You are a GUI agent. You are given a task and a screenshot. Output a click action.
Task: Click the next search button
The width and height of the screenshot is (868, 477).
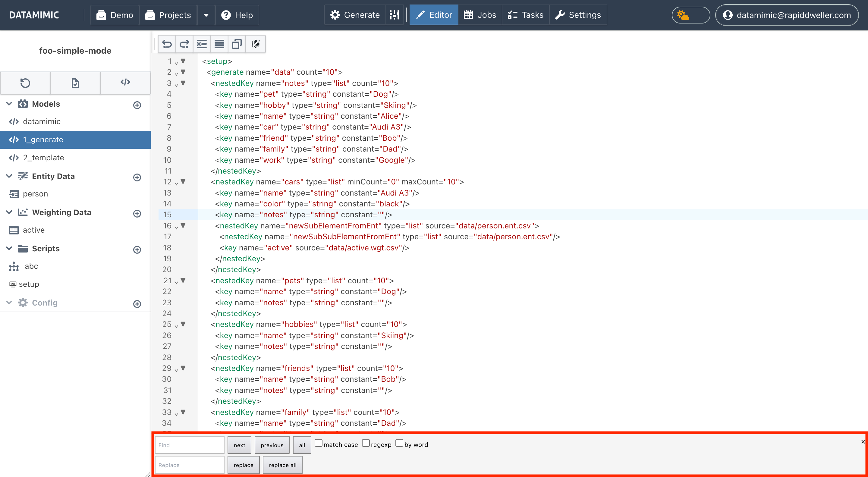tap(239, 445)
